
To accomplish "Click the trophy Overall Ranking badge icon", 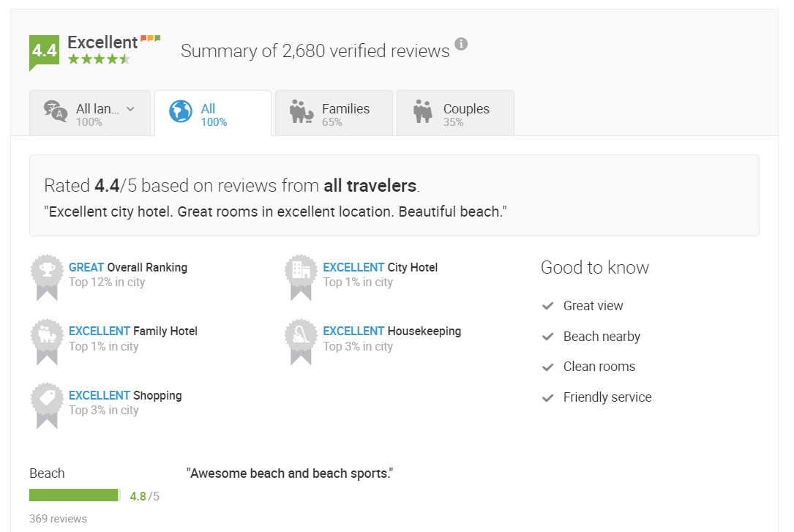I will [47, 271].
